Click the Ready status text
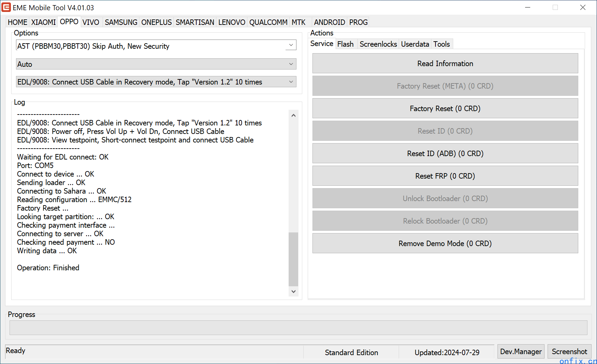The height and width of the screenshot is (364, 597). click(x=15, y=350)
